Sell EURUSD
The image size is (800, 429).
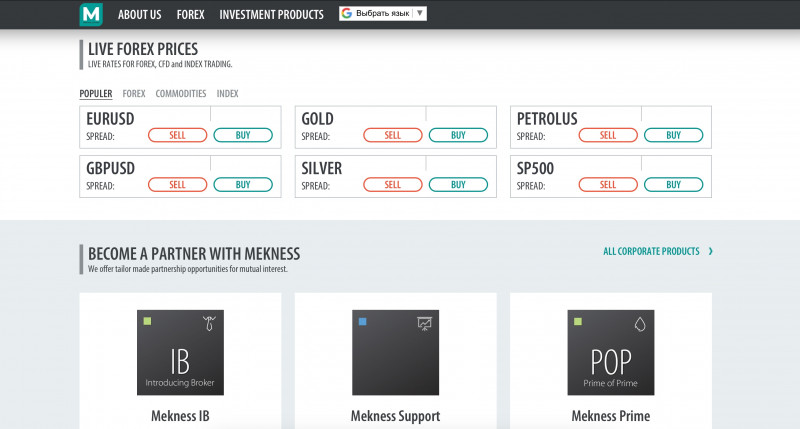point(178,135)
